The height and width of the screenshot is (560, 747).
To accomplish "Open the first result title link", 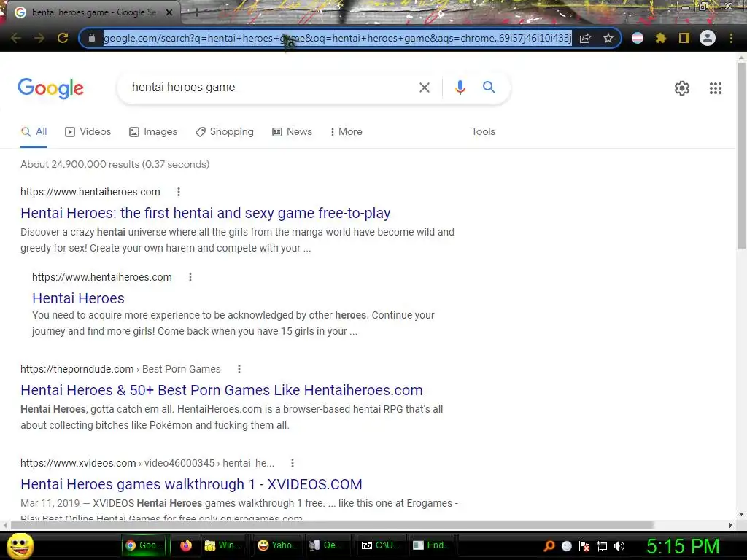I will pos(205,213).
